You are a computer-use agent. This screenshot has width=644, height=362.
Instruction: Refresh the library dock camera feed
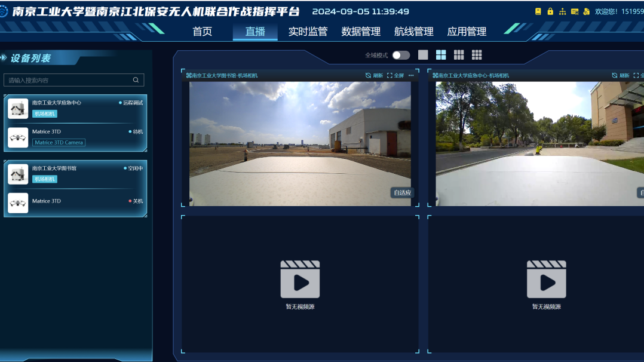374,76
